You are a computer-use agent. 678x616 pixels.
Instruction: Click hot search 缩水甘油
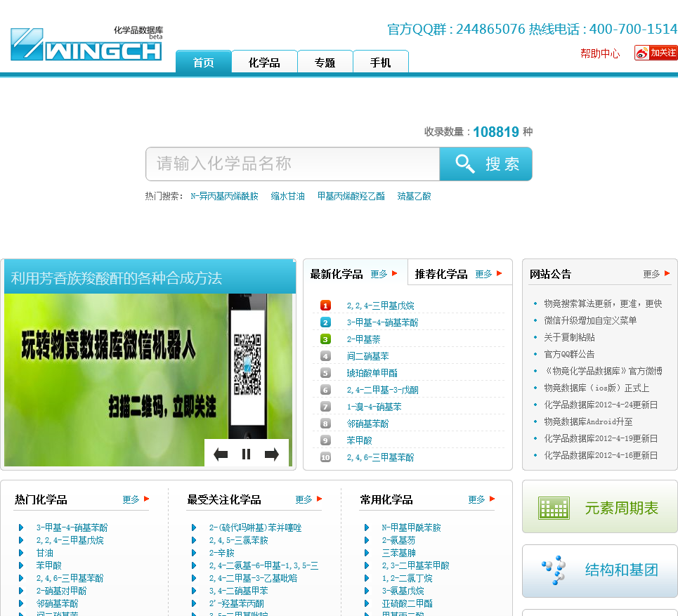pyautogui.click(x=287, y=196)
